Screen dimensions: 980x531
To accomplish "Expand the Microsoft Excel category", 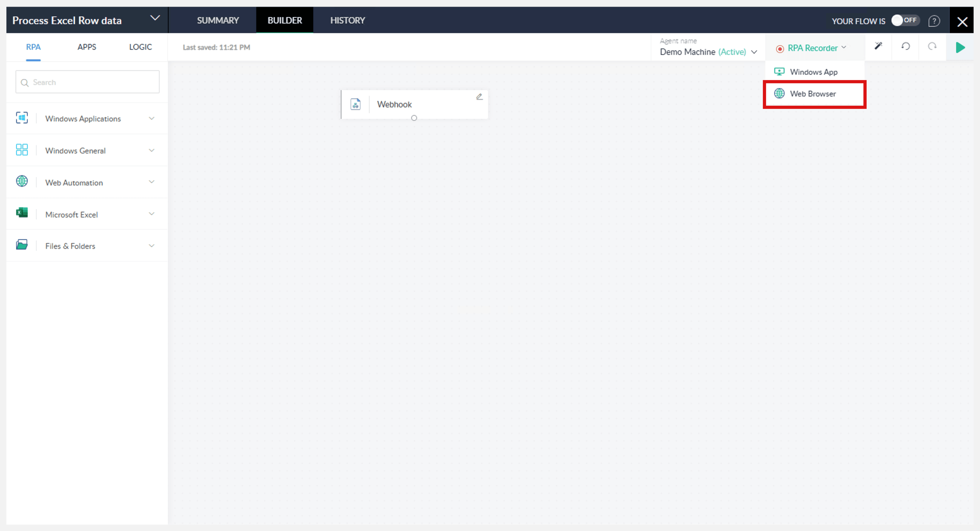I will point(152,214).
